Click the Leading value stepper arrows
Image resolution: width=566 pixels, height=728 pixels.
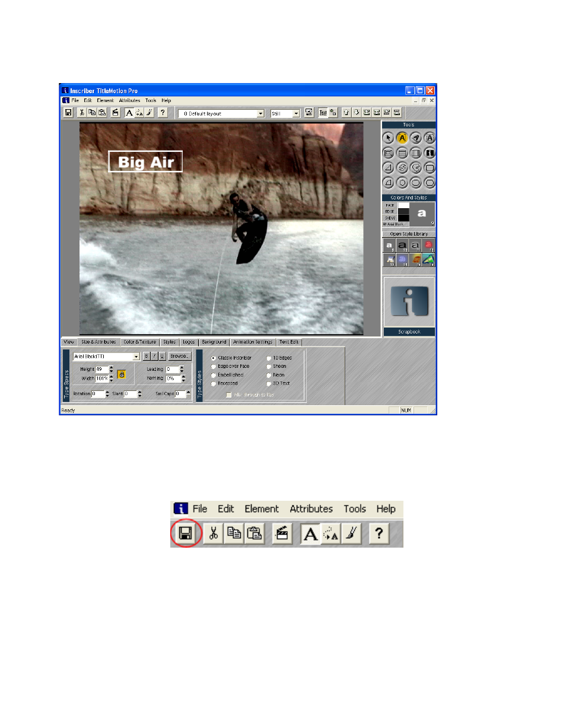(x=182, y=369)
